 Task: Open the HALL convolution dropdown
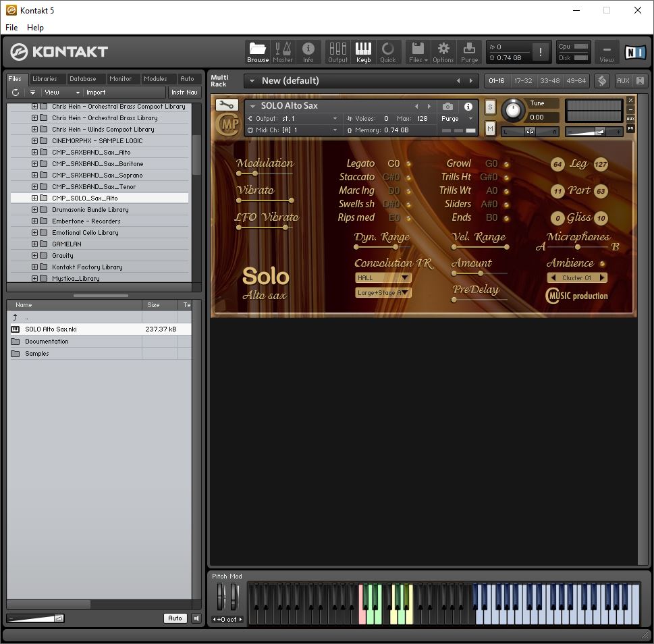click(x=383, y=278)
